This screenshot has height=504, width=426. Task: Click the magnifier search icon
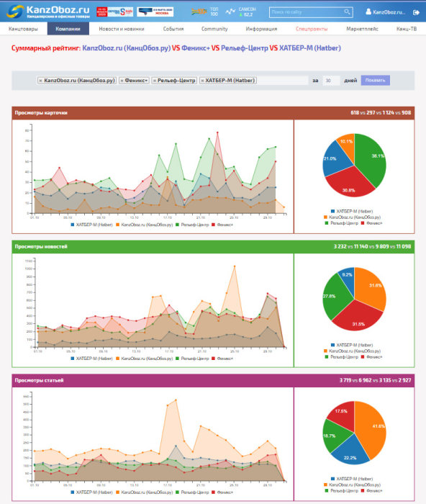pos(347,12)
